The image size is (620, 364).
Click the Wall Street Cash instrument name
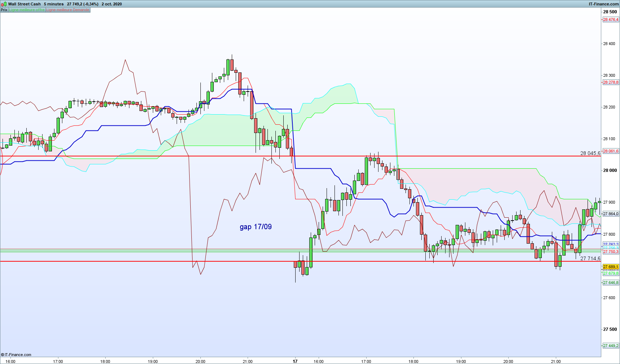[x=25, y=4]
